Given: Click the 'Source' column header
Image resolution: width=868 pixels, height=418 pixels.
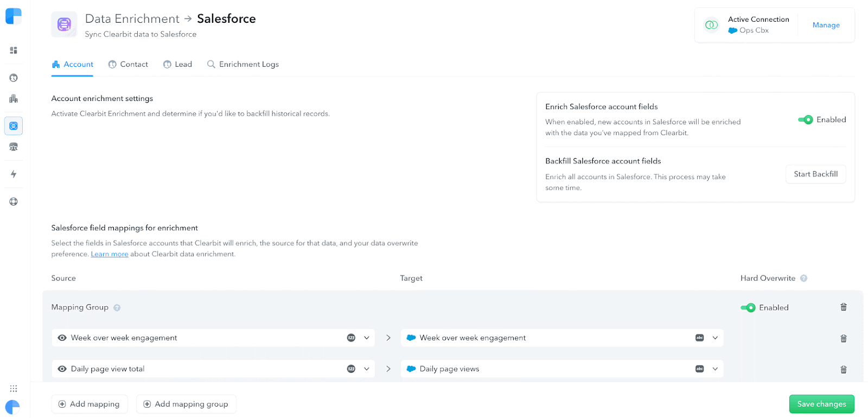Looking at the screenshot, I should tap(63, 278).
